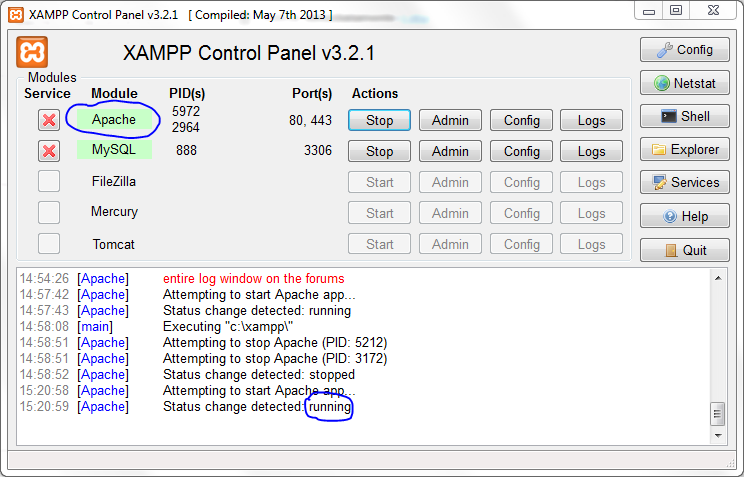This screenshot has width=744, height=477.
Task: Tick the FileZilla service checkbox
Action: pyautogui.click(x=49, y=181)
